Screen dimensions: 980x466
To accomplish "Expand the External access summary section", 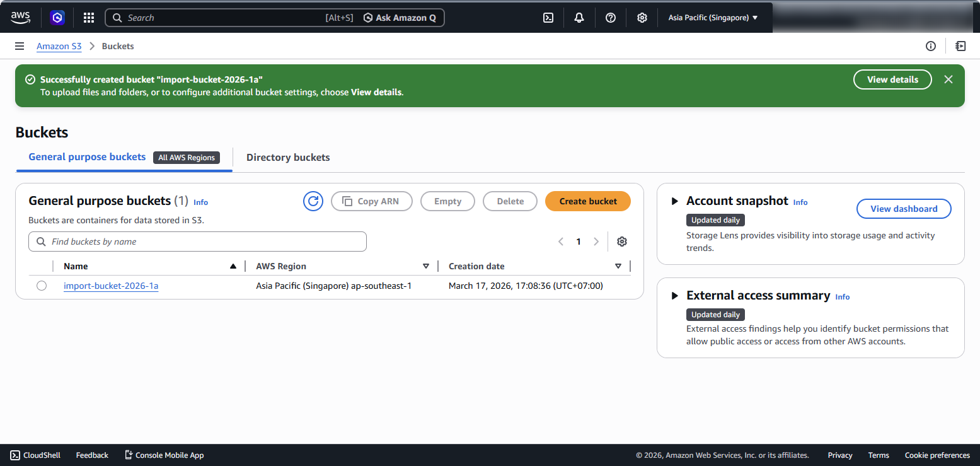I will pyautogui.click(x=675, y=296).
